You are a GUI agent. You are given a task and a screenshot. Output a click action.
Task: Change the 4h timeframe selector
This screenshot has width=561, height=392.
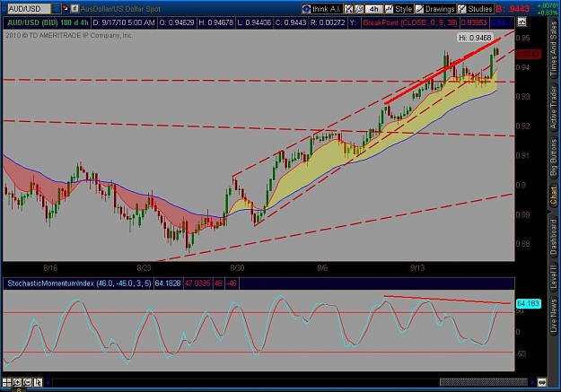tap(374, 9)
